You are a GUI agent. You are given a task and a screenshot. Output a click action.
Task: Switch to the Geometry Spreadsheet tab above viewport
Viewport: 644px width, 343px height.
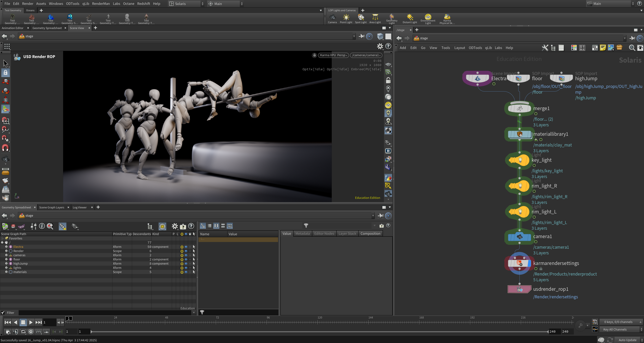click(47, 28)
